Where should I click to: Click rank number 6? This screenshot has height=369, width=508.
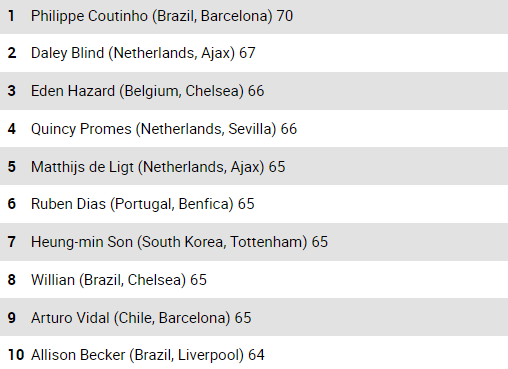[x=12, y=204]
